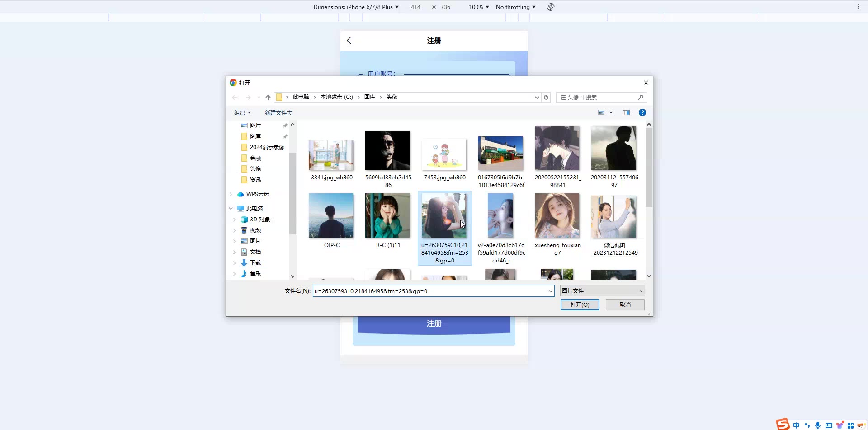Viewport: 868px width, 430px height.
Task: Click the rotate device icon in toolbar
Action: tap(550, 7)
